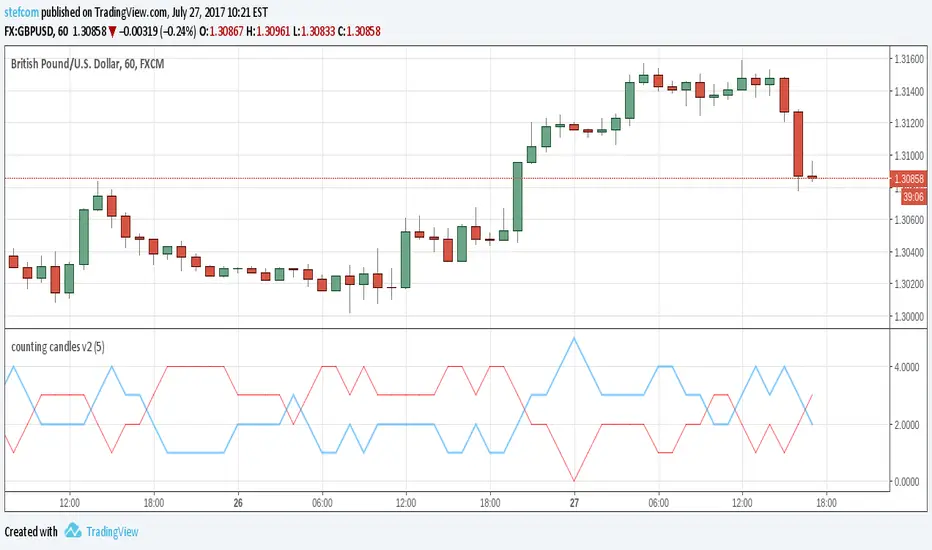Click the 1.30000 price axis label
932x550 pixels.
908,316
